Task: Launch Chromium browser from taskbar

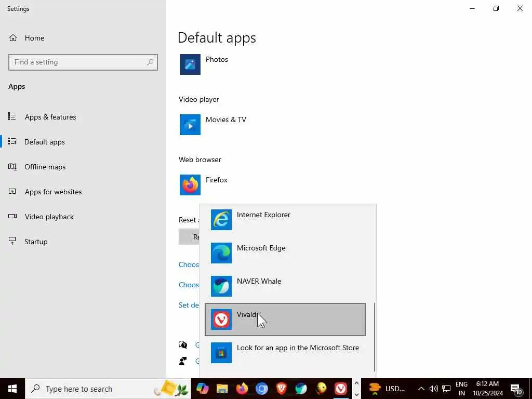Action: (262, 389)
